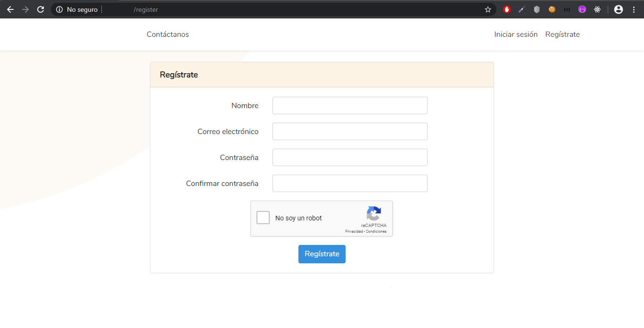Click the 'Nombre' field label
The image size is (644, 328).
(x=245, y=106)
